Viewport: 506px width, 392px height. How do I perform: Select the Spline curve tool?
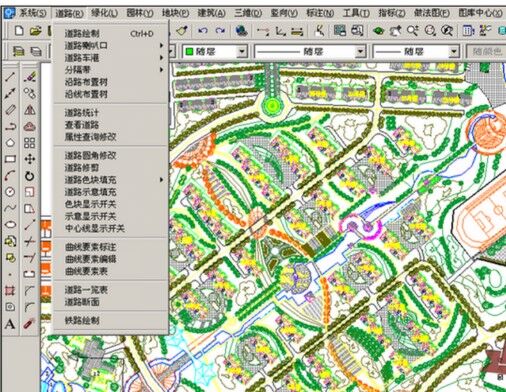[x=10, y=208]
